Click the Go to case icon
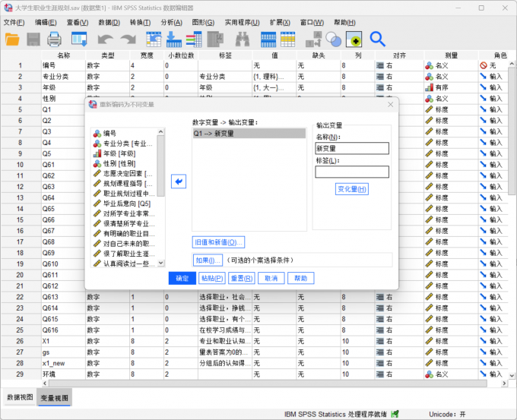The width and height of the screenshot is (517, 420). pos(154,39)
